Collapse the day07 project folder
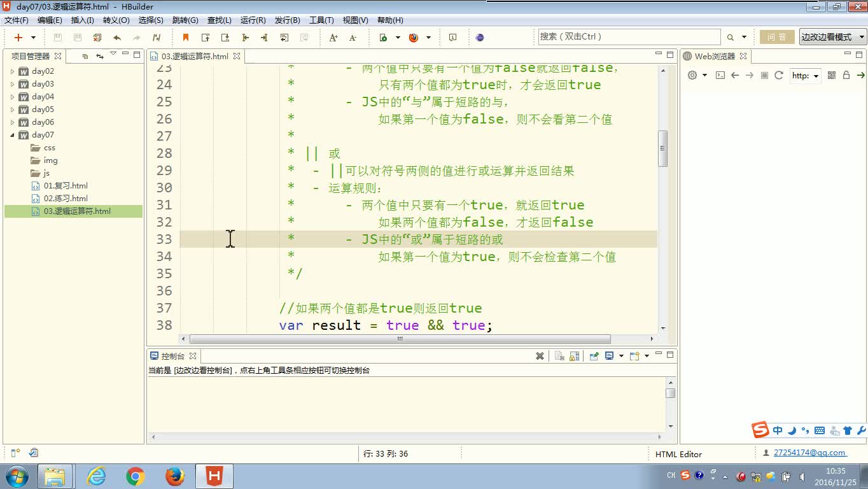 [x=12, y=135]
